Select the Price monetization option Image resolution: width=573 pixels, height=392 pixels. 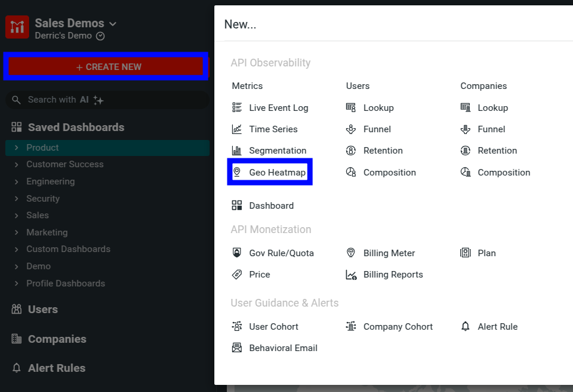[x=258, y=274]
